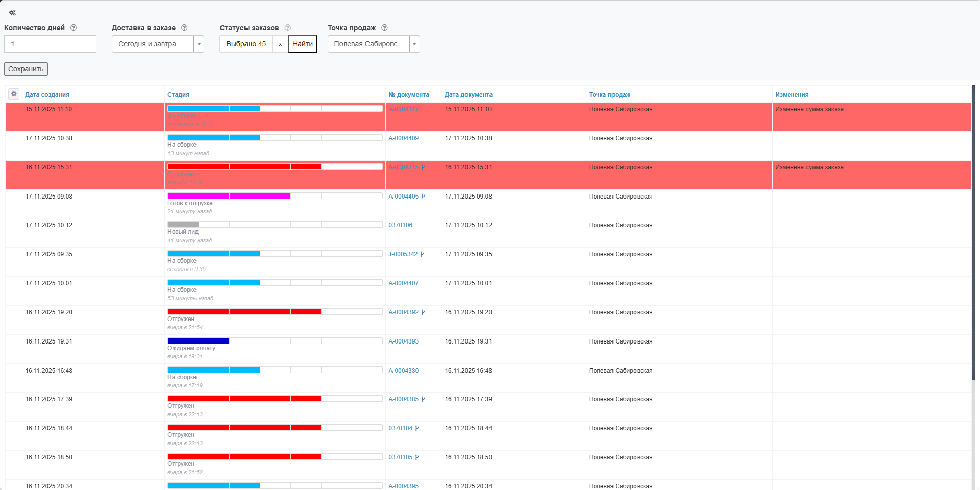
Task: Sort by № документа column header
Action: (x=408, y=95)
